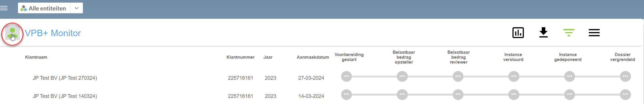Sort by Klantnummer column header
The height and width of the screenshot is (104, 644).
(x=241, y=57)
